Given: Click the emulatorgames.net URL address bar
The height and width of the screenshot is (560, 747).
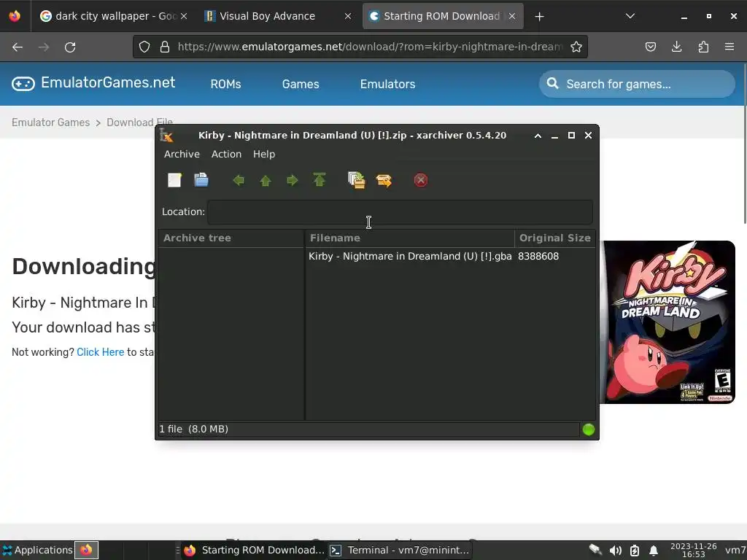Looking at the screenshot, I should [370, 47].
